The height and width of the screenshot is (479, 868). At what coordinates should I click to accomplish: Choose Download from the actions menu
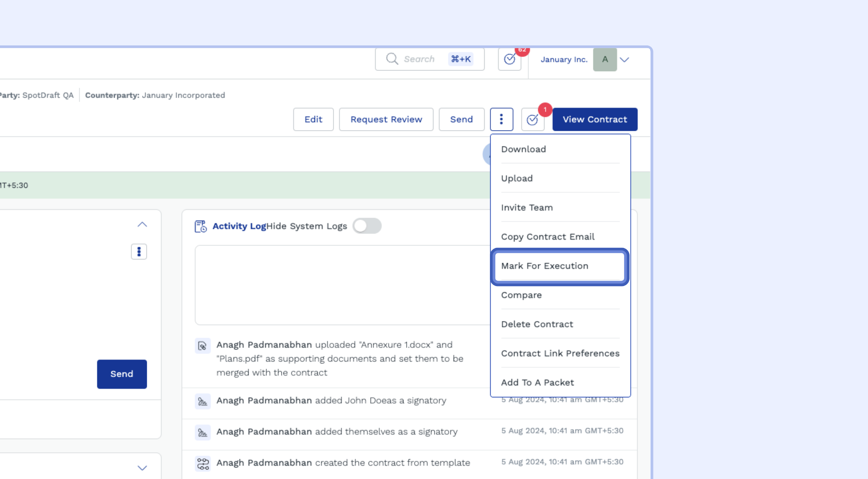(x=524, y=149)
